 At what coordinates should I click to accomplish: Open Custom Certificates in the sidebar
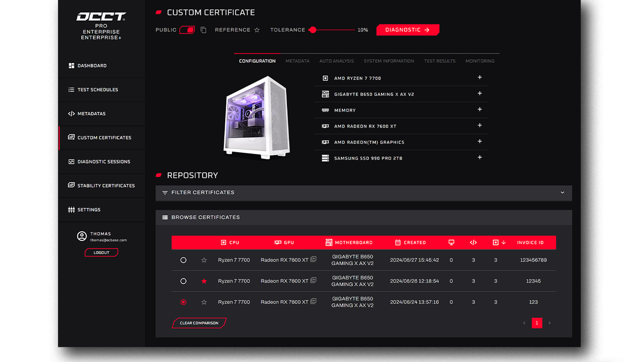pyautogui.click(x=102, y=138)
